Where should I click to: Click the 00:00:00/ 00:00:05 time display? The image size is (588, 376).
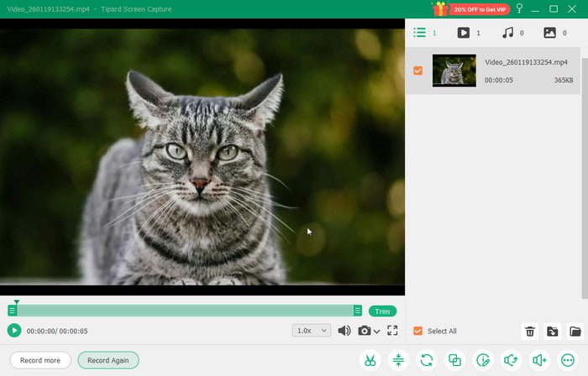coord(57,331)
